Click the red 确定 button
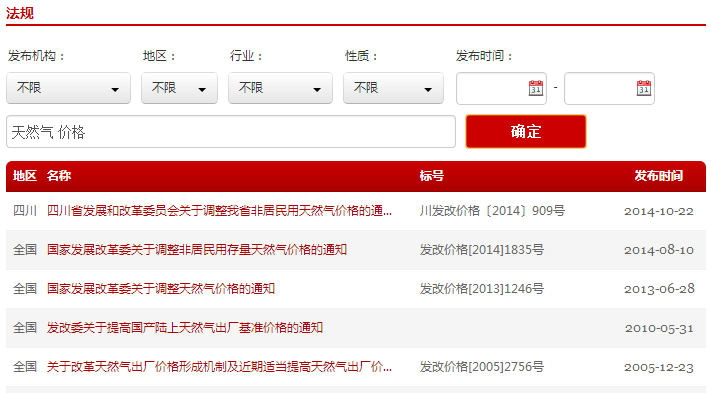 coord(526,131)
